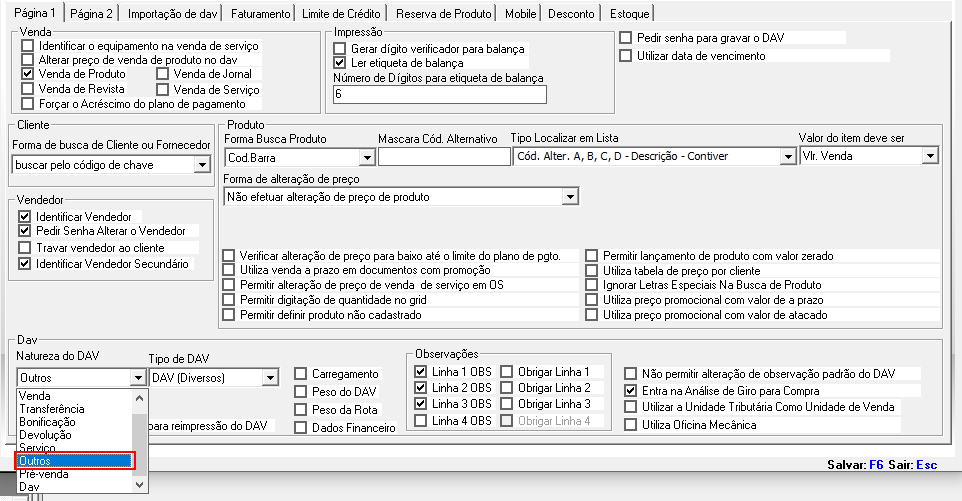This screenshot has height=501, width=962.
Task: Enable Travar vendedor ao cliente
Action: coord(25,248)
